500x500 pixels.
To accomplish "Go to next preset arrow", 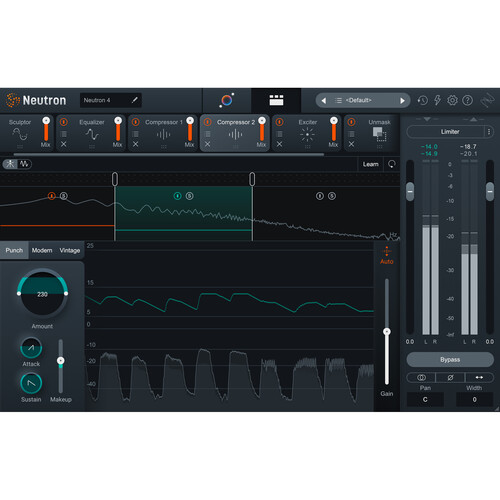I will coord(402,100).
